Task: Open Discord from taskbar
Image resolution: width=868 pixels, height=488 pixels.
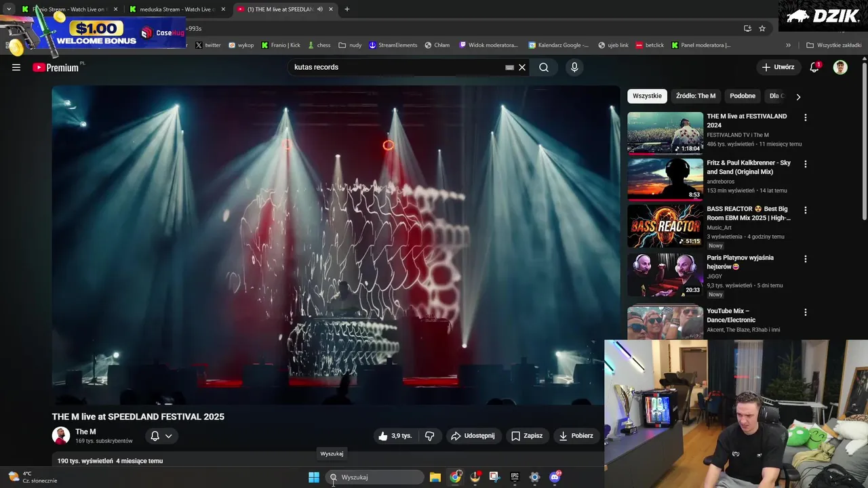Action: pos(555,477)
